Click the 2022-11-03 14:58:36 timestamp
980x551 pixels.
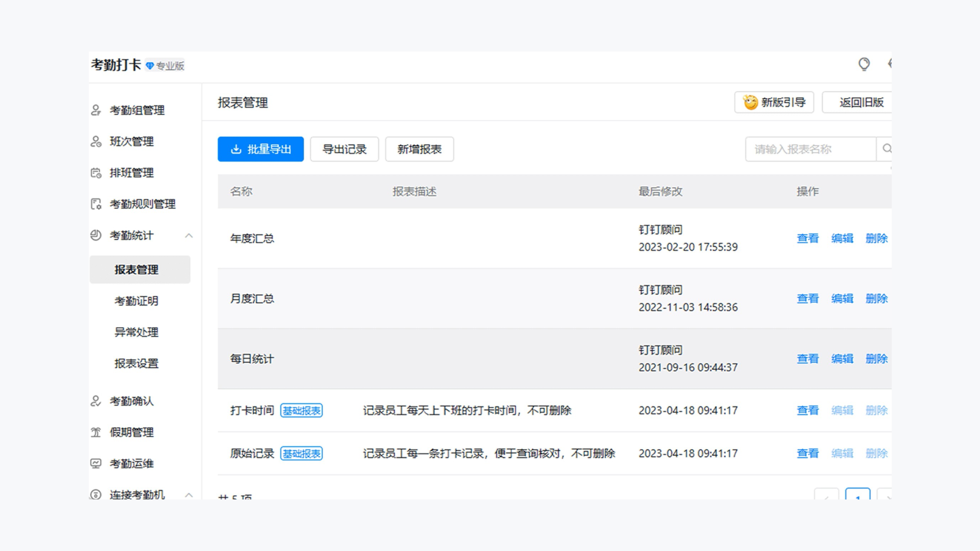coord(688,307)
